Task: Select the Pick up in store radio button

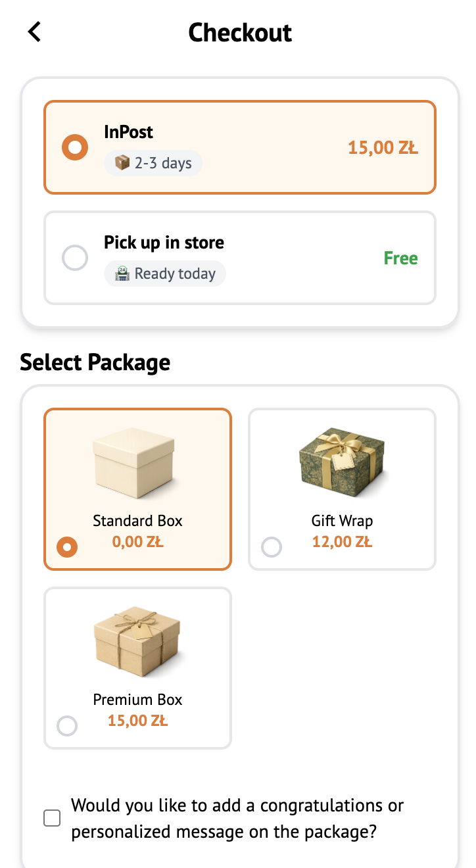Action: (x=75, y=258)
